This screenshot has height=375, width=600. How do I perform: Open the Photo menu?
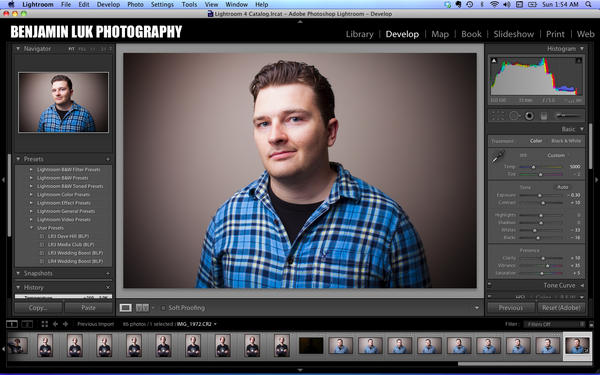pos(135,5)
